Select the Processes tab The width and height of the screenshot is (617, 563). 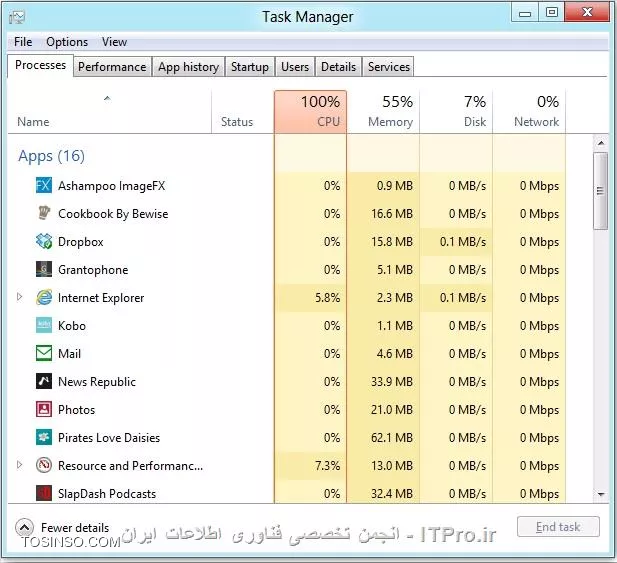click(x=40, y=65)
